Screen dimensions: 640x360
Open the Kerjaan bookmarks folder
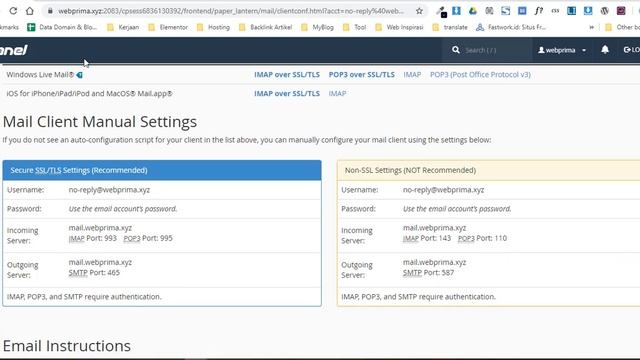[123, 27]
